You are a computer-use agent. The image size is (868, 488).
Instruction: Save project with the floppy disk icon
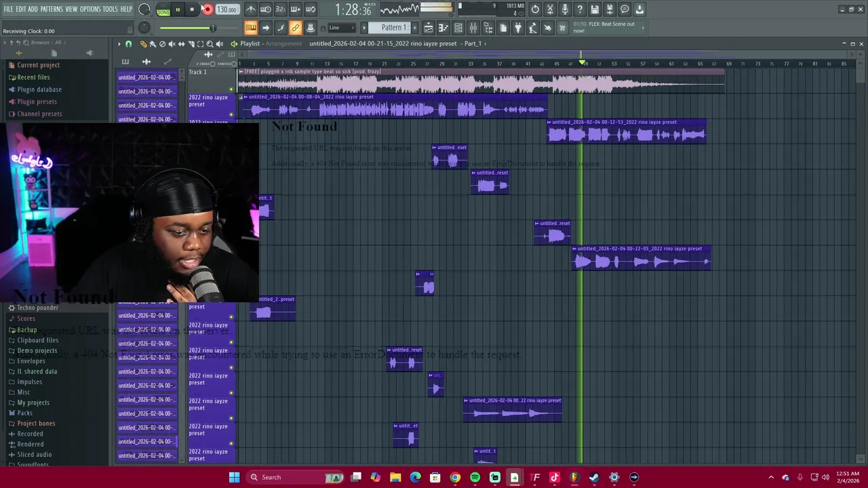point(595,9)
